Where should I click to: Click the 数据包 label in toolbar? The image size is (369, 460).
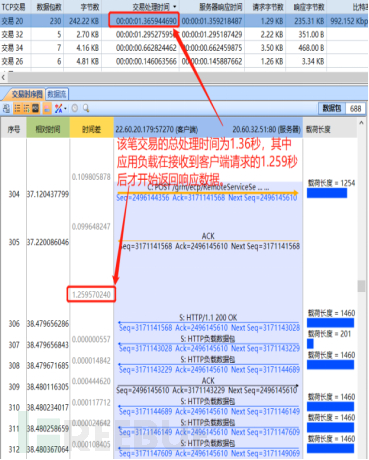click(331, 108)
